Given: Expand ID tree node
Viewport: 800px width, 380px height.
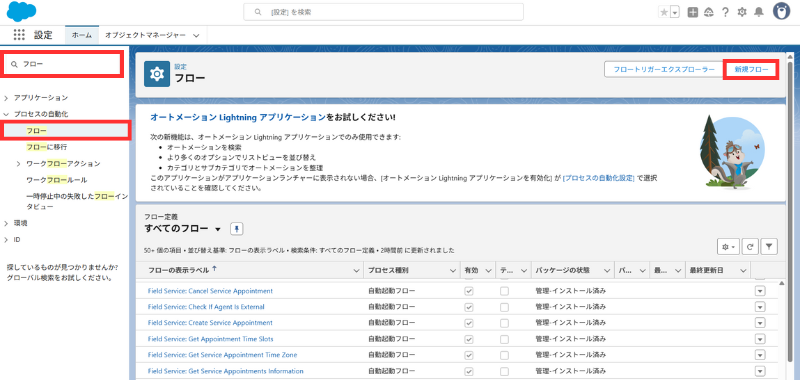Looking at the screenshot, I should click(x=6, y=240).
